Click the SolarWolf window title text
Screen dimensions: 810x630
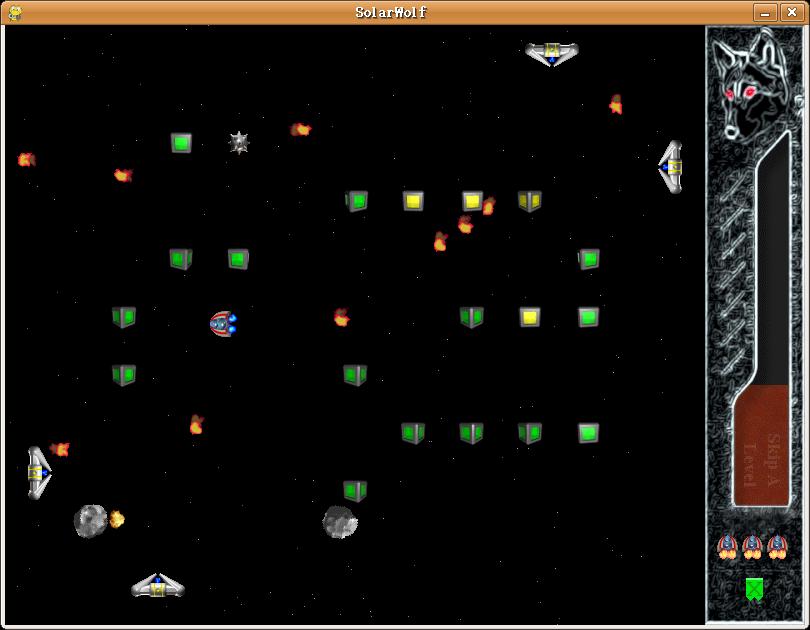pyautogui.click(x=391, y=12)
